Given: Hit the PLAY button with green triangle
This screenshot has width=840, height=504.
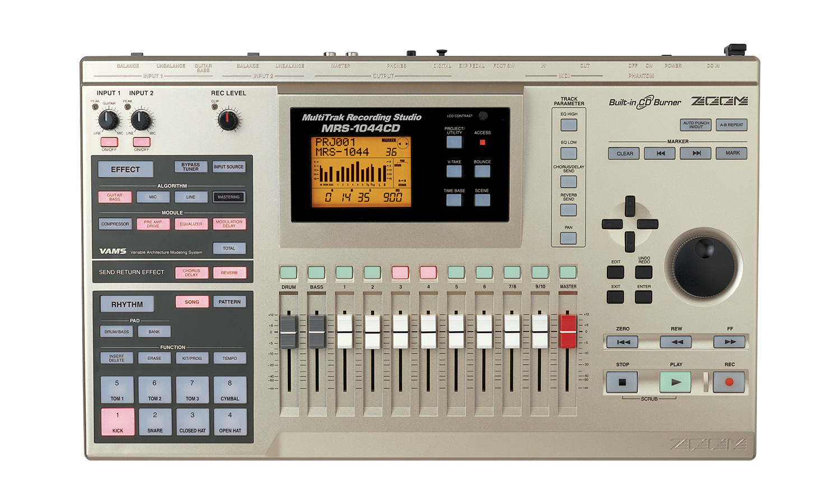Looking at the screenshot, I should click(675, 382).
